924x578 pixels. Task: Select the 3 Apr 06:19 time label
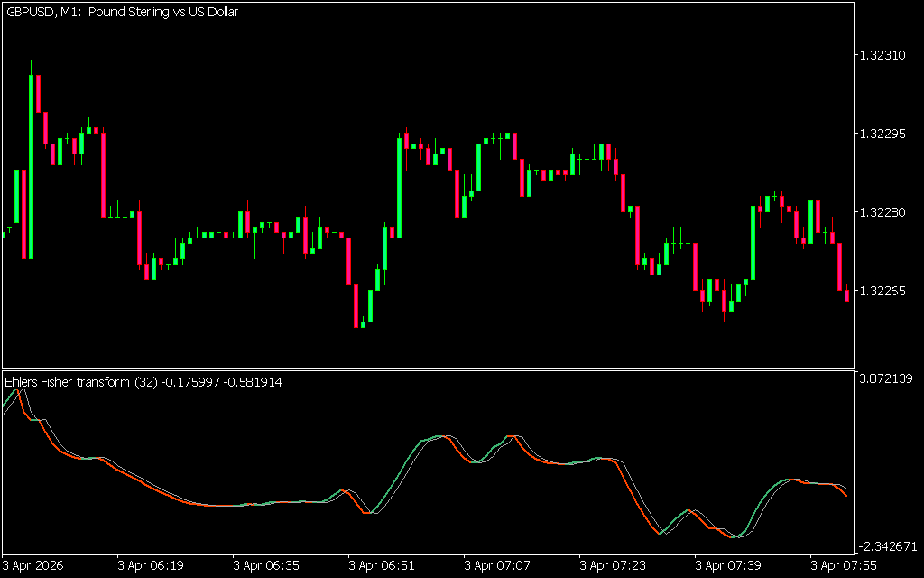152,565
